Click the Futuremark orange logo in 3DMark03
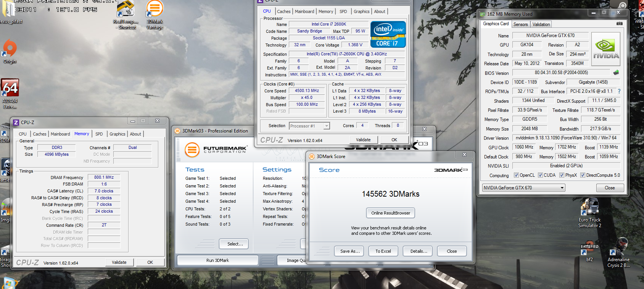Screen dimensions: 644x289 192,149
